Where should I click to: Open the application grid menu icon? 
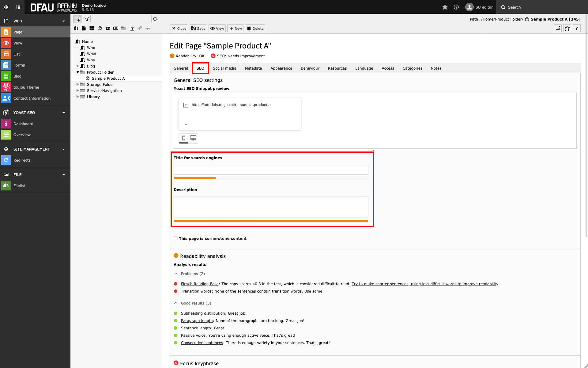pyautogui.click(x=6, y=7)
